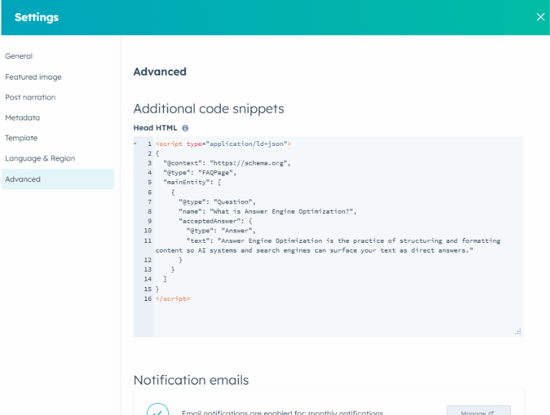Click the "mainEntity" line

click(192, 182)
